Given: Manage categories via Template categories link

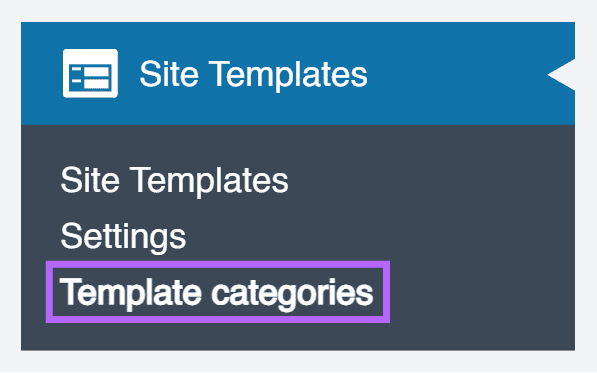Looking at the screenshot, I should 217,292.
